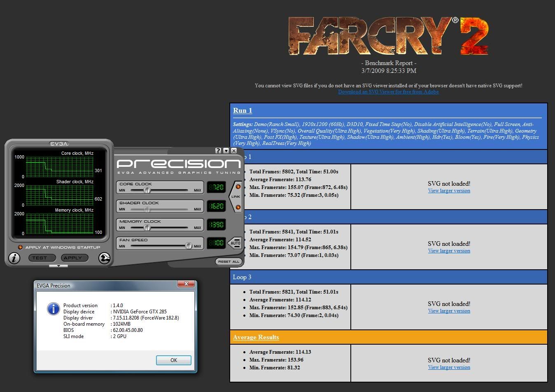Viewport: 555px width, 392px height.
Task: Open the Average Results header link
Action: pos(256,337)
